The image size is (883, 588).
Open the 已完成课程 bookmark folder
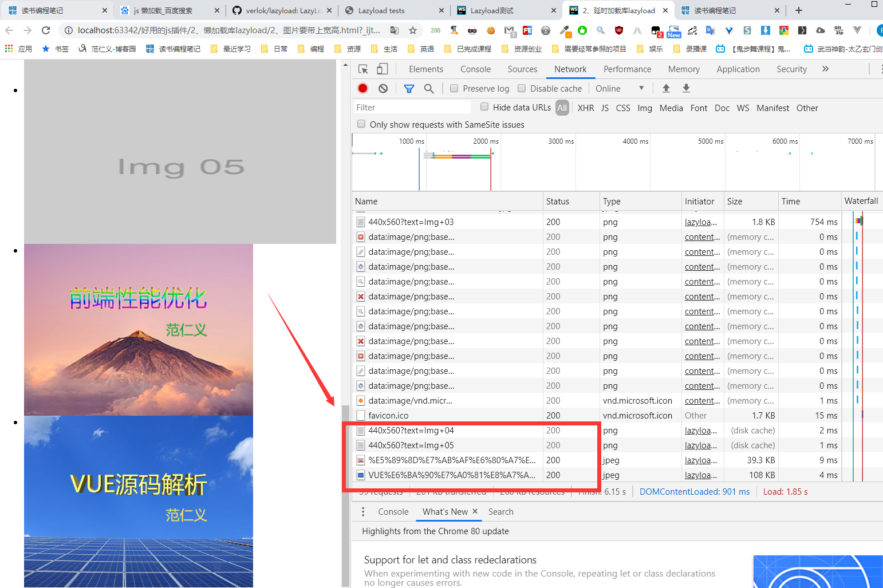tap(468, 49)
